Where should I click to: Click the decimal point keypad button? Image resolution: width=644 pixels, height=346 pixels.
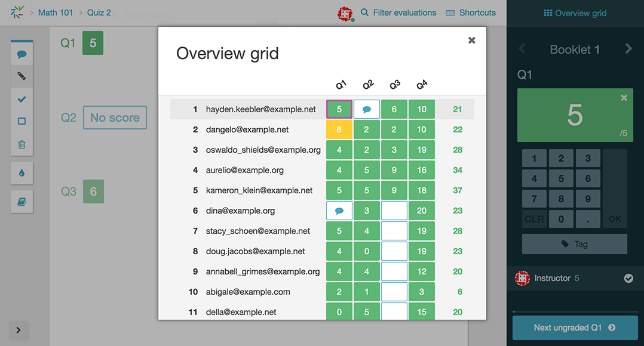pyautogui.click(x=588, y=219)
